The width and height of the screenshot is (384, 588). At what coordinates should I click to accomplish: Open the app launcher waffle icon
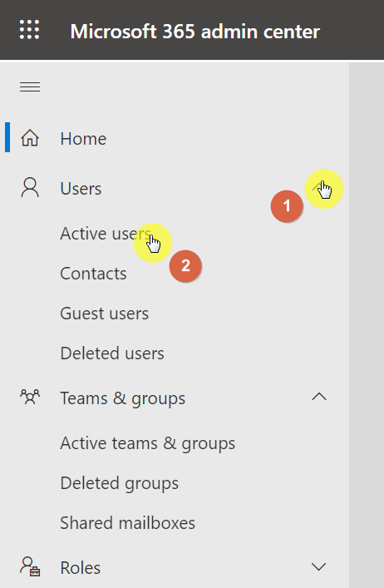pos(30,30)
